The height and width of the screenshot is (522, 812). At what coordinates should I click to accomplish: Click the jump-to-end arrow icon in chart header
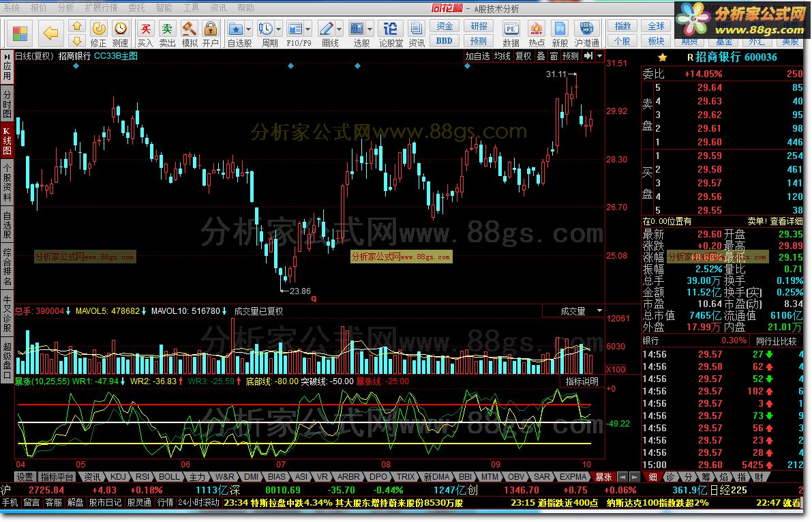point(588,56)
